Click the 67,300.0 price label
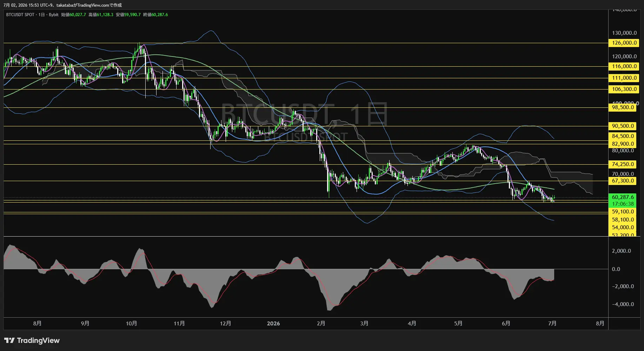644x351 pixels. click(623, 181)
